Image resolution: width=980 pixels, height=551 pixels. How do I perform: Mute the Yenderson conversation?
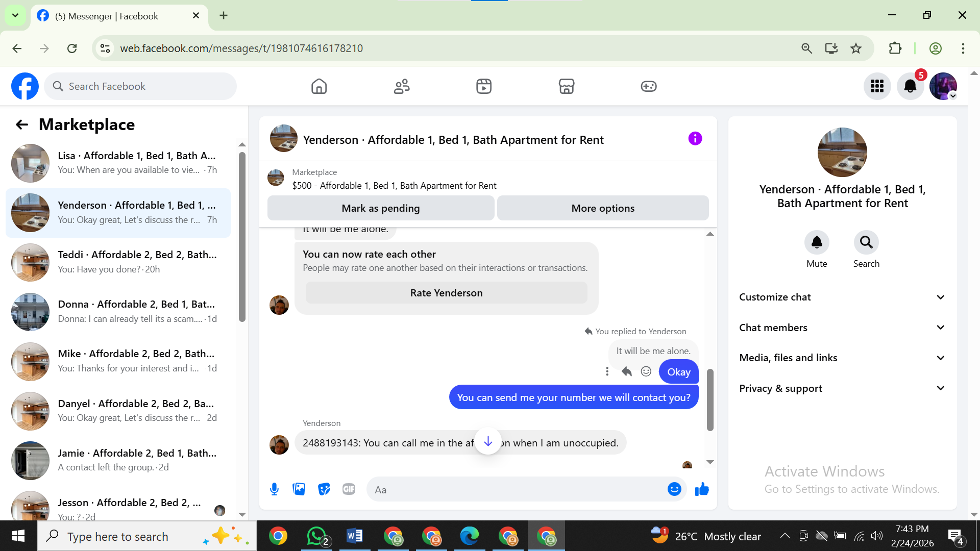(817, 242)
